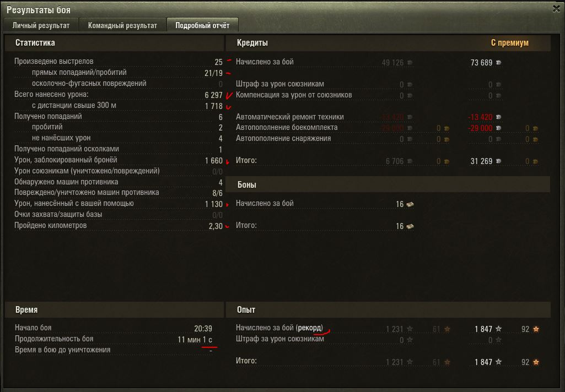Click the bonds icon in Боны Итого row
This screenshot has width=565, height=392.
click(x=410, y=226)
